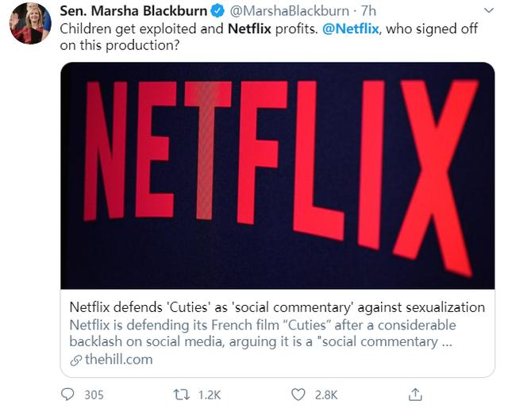Open the Sen. Marsha Blackburn display name
The width and height of the screenshot is (508, 420).
(x=133, y=11)
